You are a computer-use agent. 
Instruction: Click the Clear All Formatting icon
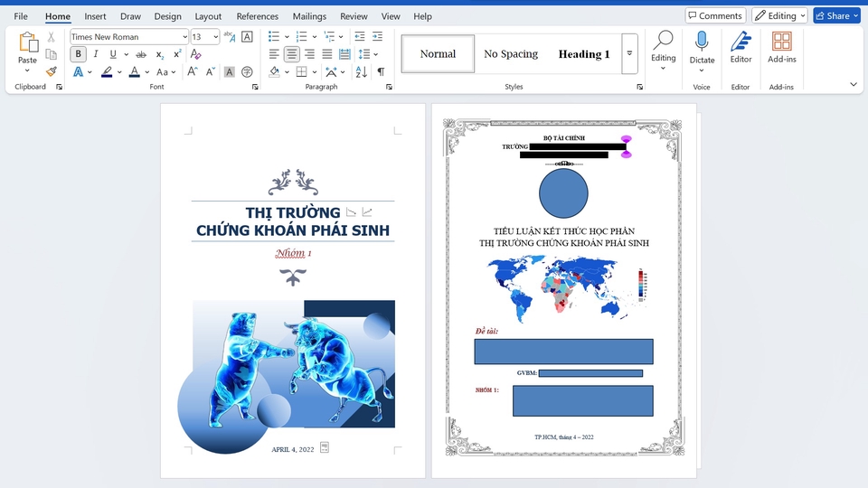tap(196, 54)
